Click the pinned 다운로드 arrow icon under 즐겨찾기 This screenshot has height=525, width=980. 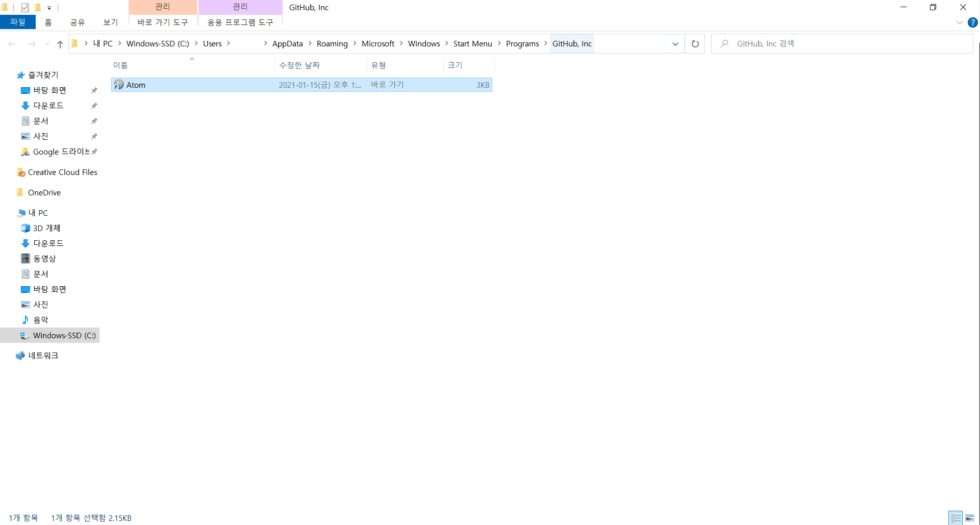point(26,106)
